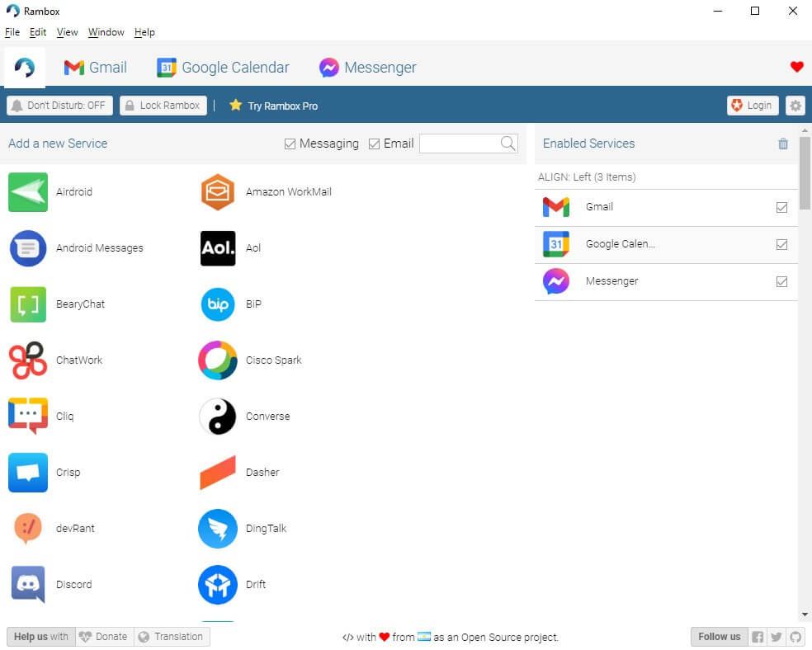Click the search magnifier icon
812x650 pixels.
[x=508, y=144]
